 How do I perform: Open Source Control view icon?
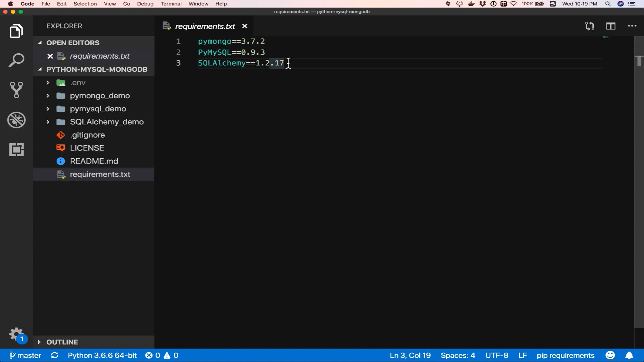[16, 90]
